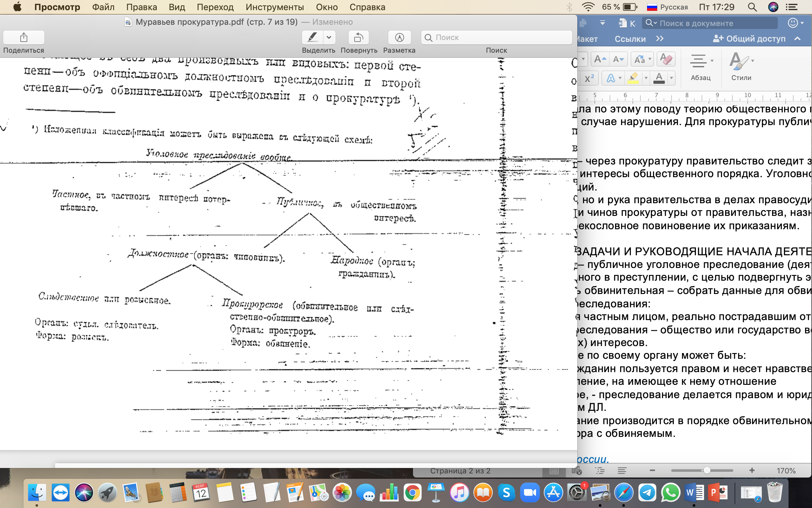812x508 pixels.
Task: Select the Highlight pen tool in Preview
Action: pos(312,37)
